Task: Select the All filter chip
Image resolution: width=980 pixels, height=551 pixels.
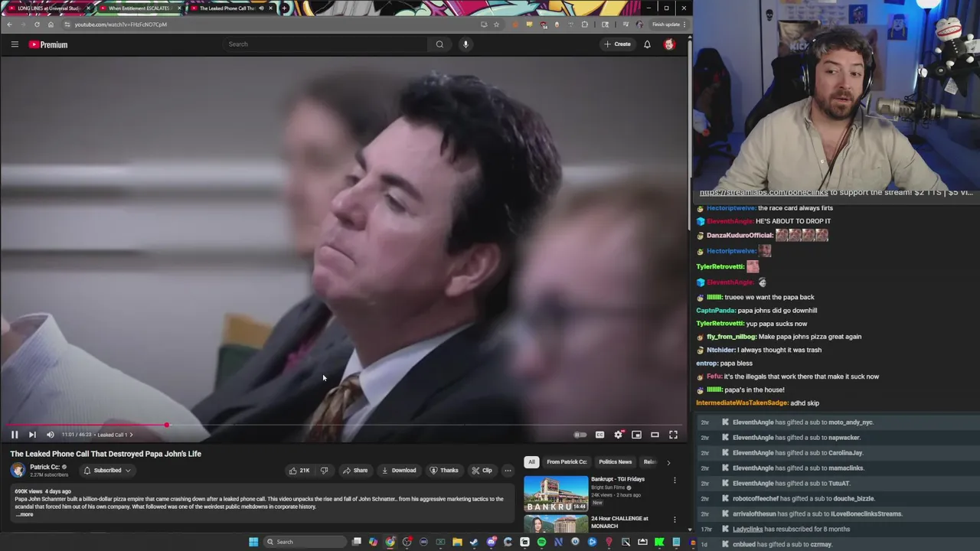Action: tap(531, 462)
